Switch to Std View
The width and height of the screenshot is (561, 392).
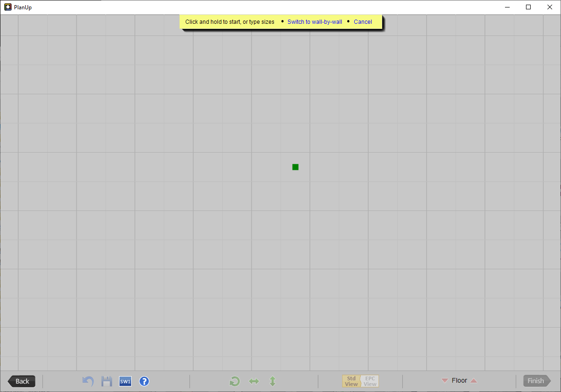351,381
